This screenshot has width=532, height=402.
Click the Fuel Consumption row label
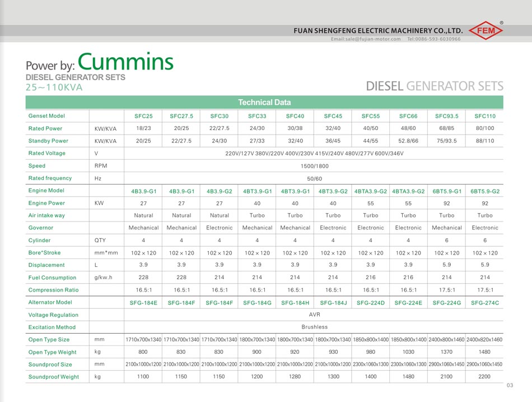[x=52, y=278]
